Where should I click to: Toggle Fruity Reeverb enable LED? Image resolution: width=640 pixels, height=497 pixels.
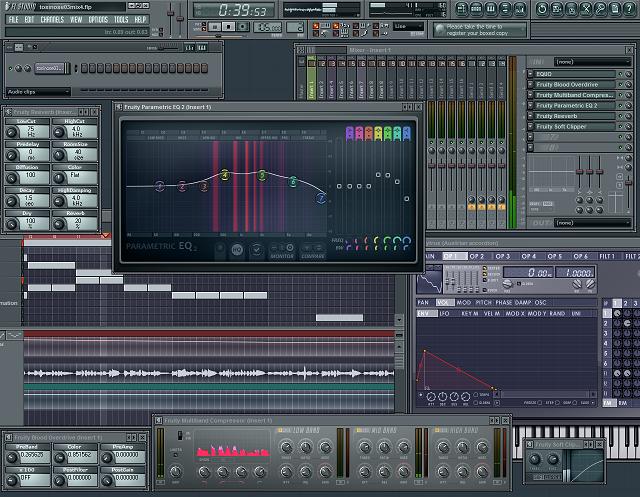(x=621, y=116)
